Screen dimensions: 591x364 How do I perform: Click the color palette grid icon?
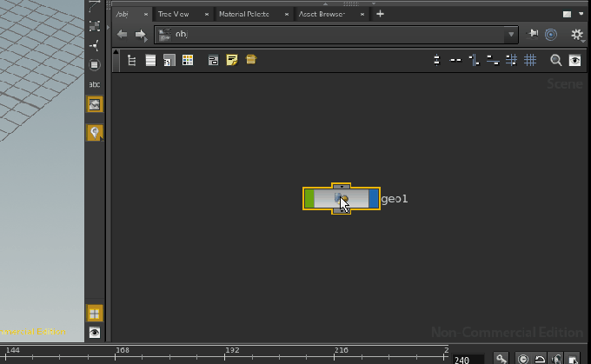pyautogui.click(x=188, y=60)
